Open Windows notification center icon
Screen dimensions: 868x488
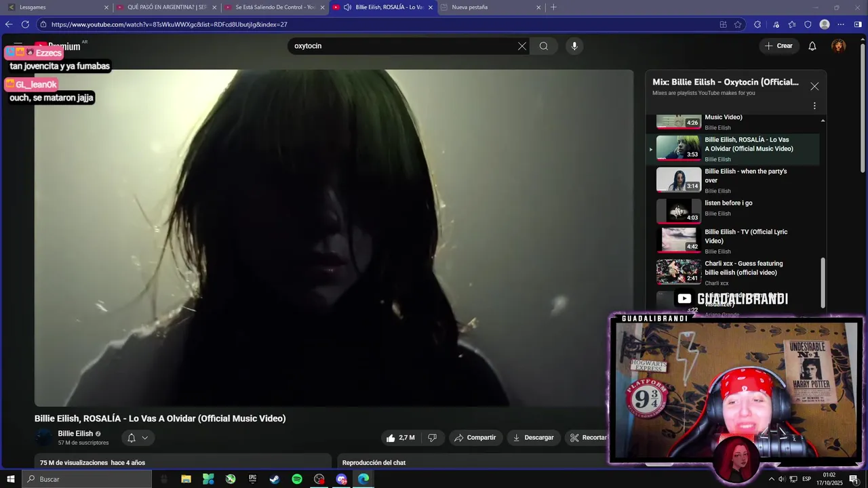click(854, 479)
